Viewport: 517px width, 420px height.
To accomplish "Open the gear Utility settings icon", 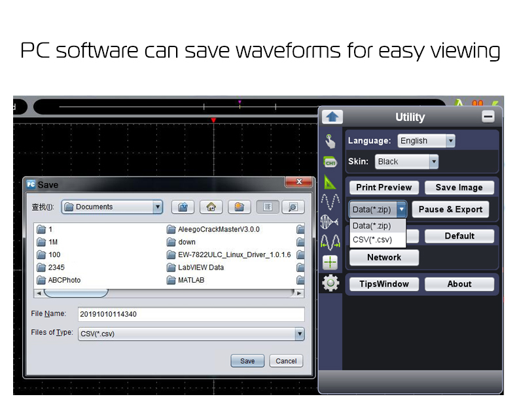I will pos(331,283).
